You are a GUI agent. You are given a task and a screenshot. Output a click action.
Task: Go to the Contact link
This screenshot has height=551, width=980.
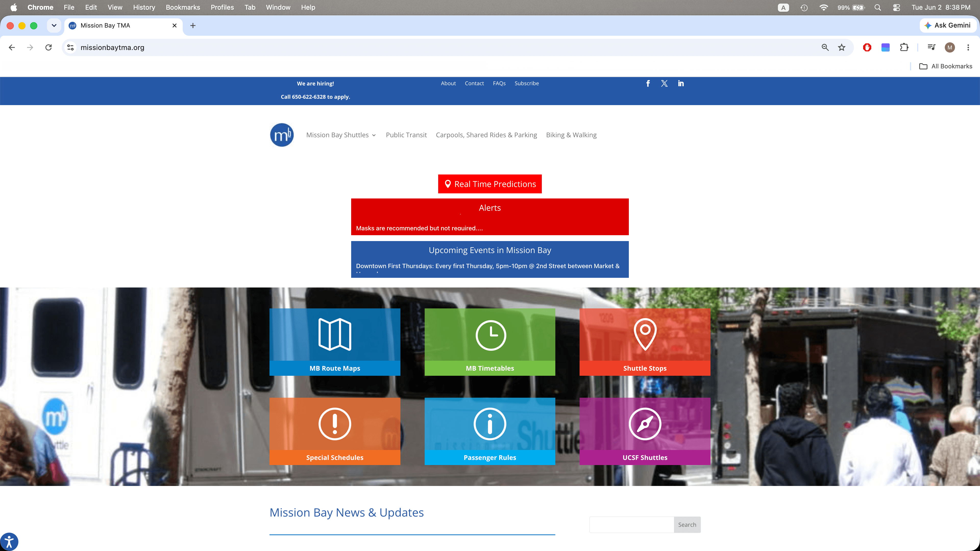pyautogui.click(x=474, y=83)
